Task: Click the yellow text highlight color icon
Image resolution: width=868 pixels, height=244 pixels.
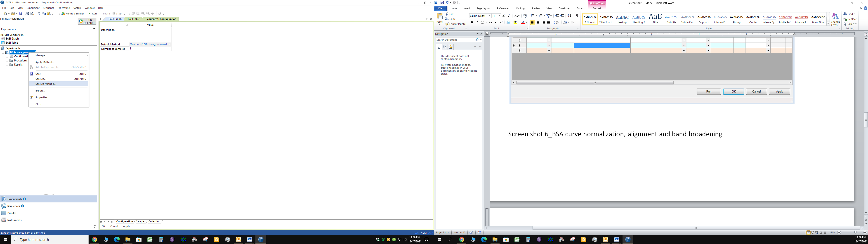Action: 515,23
